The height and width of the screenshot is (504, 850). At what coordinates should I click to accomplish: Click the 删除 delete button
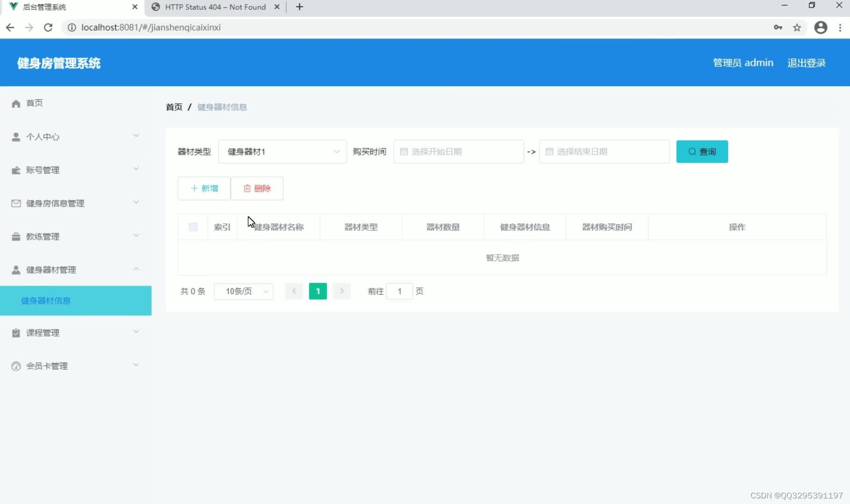point(257,189)
